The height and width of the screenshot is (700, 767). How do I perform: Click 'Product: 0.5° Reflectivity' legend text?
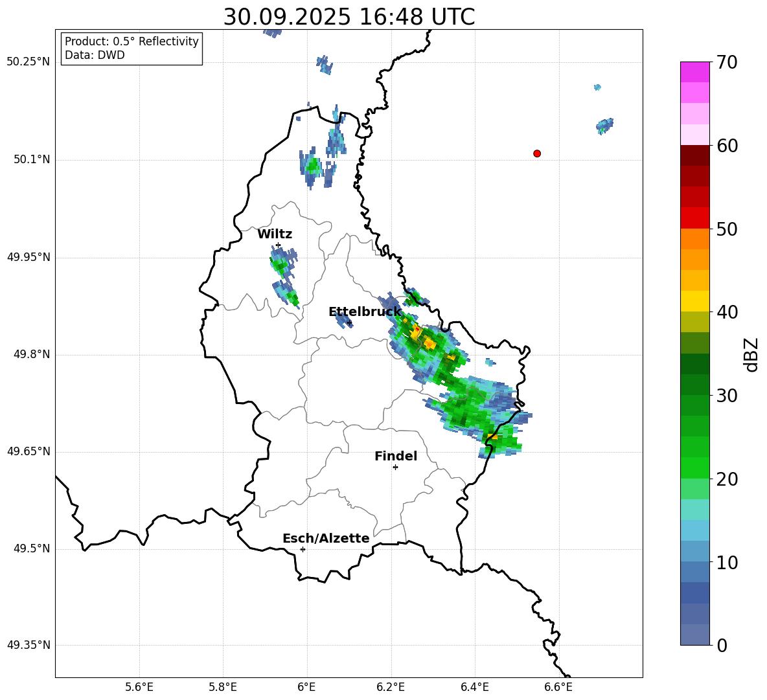tap(132, 41)
